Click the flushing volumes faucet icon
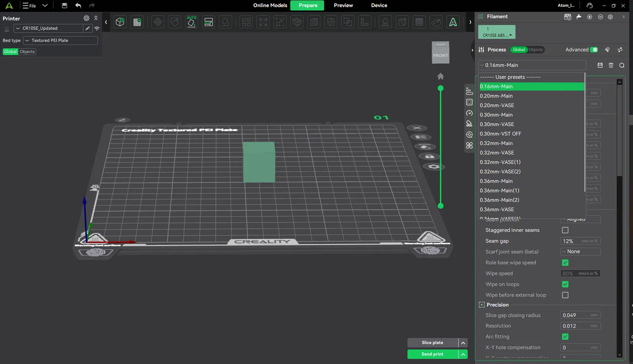633x364 pixels. pos(579,17)
